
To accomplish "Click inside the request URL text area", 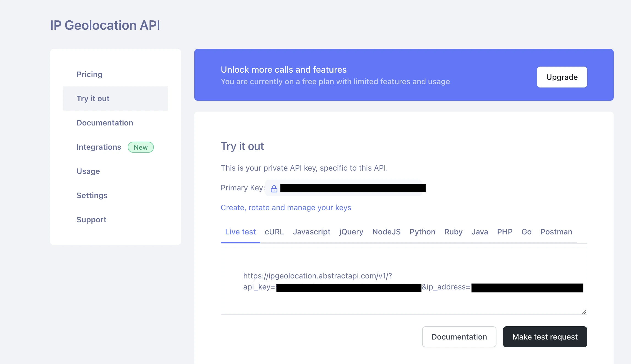I will 404,281.
